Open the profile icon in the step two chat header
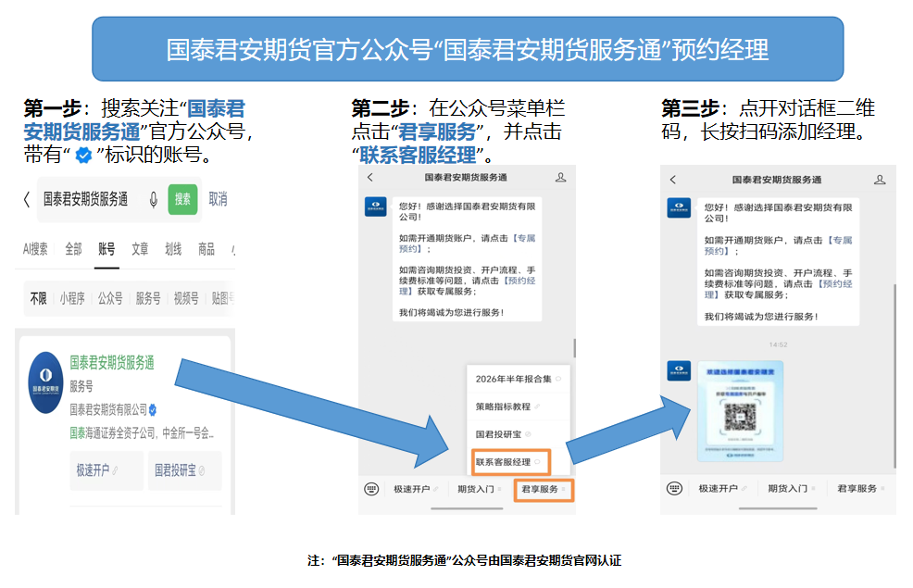This screenshot has width=913, height=588. [x=561, y=177]
